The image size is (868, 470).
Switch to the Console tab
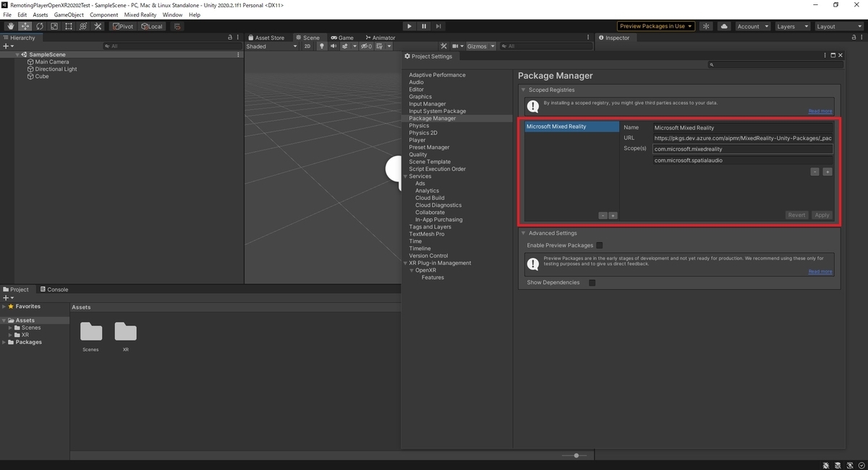pos(54,289)
